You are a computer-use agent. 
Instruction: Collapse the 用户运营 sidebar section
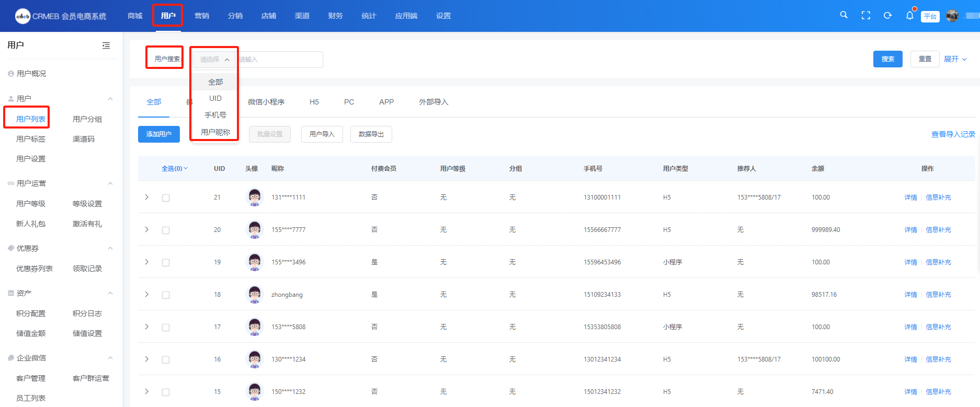pos(110,183)
